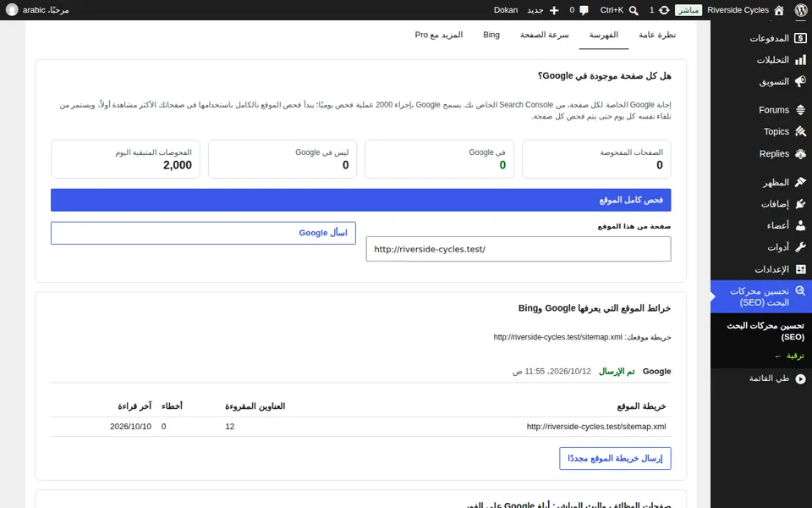Click the تم الإرسال status text
The image size is (812, 508).
[x=617, y=372]
